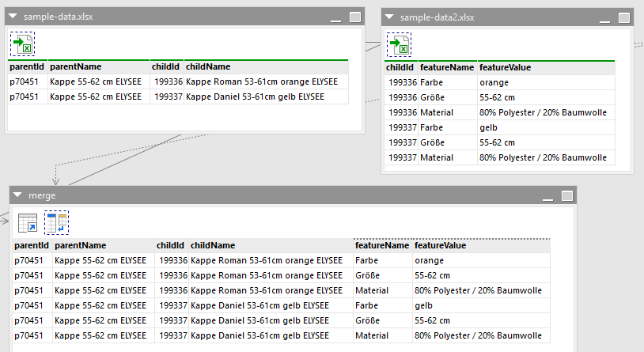Viewport: 644px width, 352px height.
Task: Click the Excel import icon in sample-data.xlsx
Action: pyautogui.click(x=23, y=44)
